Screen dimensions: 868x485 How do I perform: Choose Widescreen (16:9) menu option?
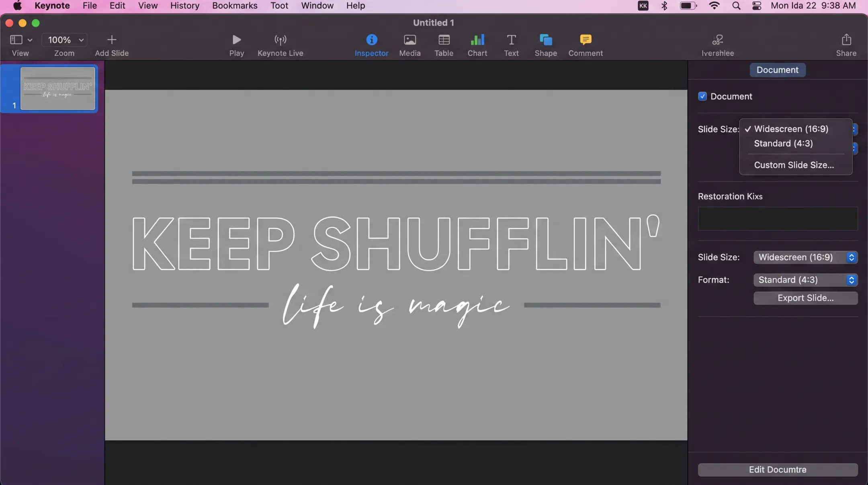point(796,129)
